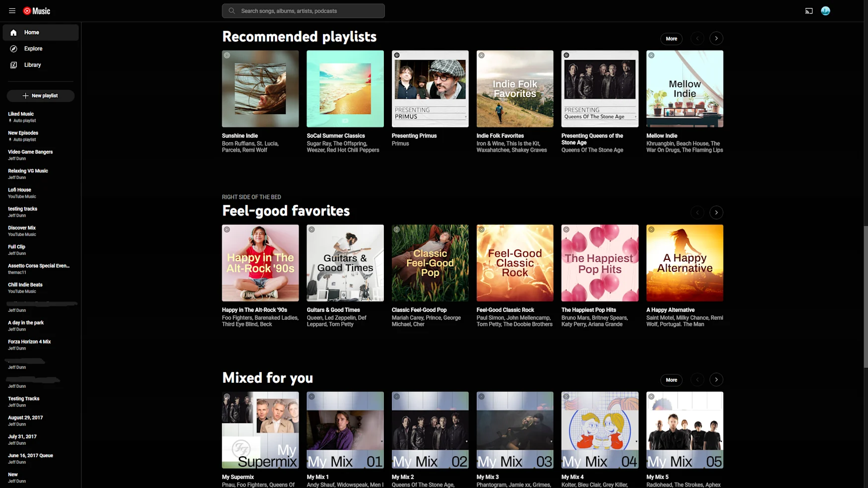868x488 pixels.
Task: Click More beside Recommended playlists
Action: pyautogui.click(x=671, y=39)
